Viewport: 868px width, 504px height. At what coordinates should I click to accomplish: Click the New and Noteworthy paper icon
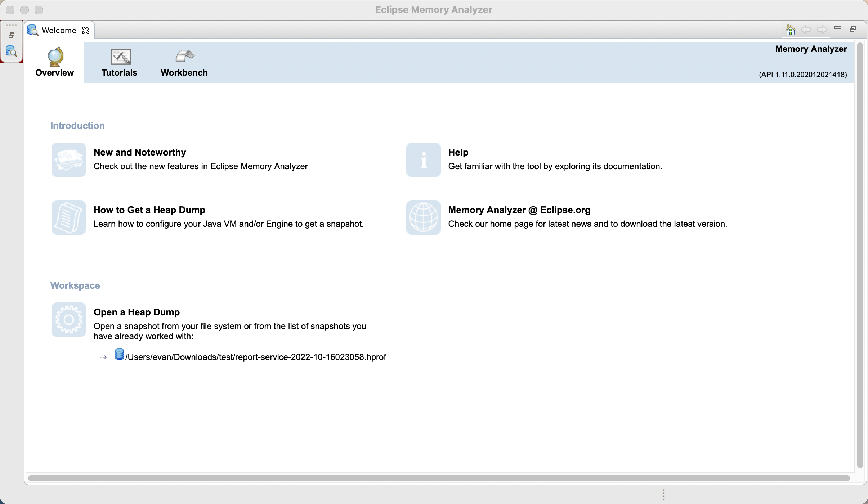[69, 160]
